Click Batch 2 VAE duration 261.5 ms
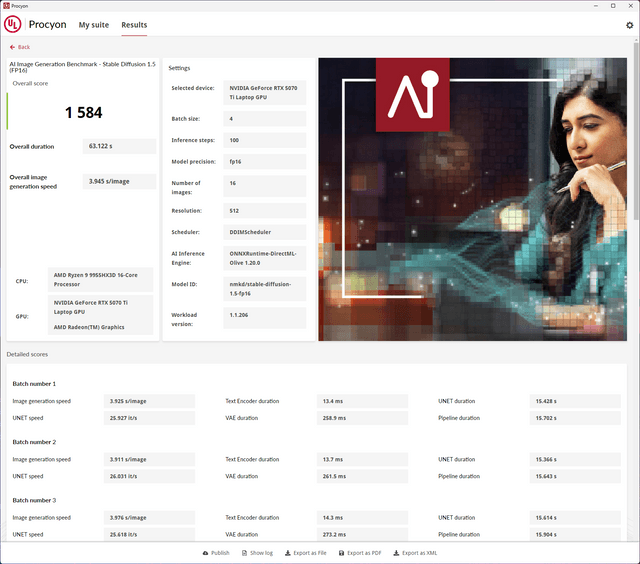This screenshot has width=640, height=564. (x=362, y=476)
